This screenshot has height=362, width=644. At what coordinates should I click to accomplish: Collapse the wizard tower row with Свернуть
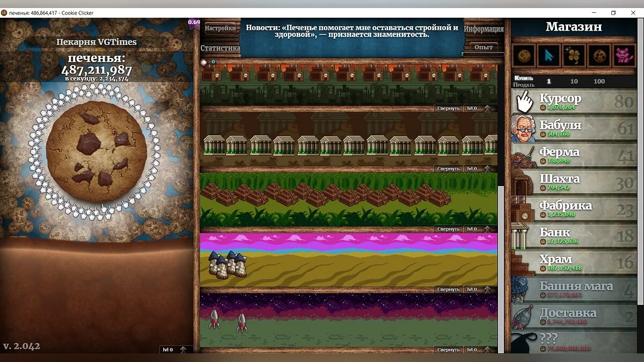(449, 289)
